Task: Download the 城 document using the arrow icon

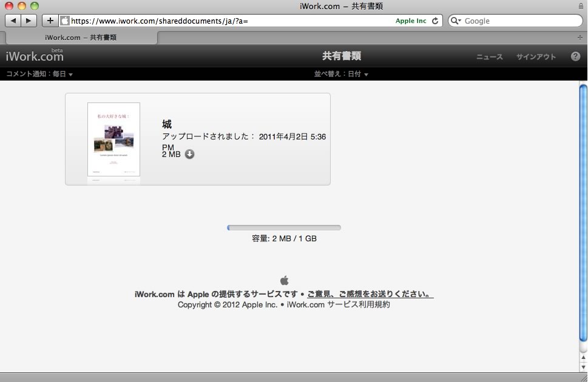Action: point(190,154)
